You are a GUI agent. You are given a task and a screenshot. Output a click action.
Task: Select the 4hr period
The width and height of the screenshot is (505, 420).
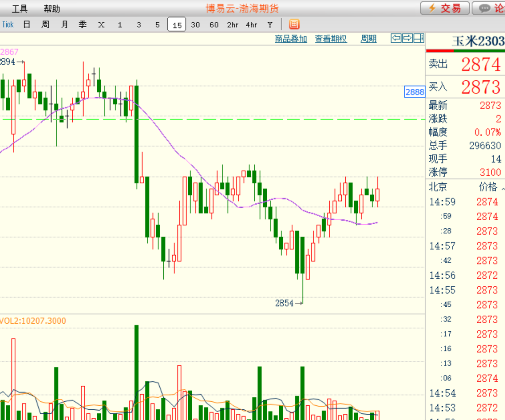click(251, 25)
